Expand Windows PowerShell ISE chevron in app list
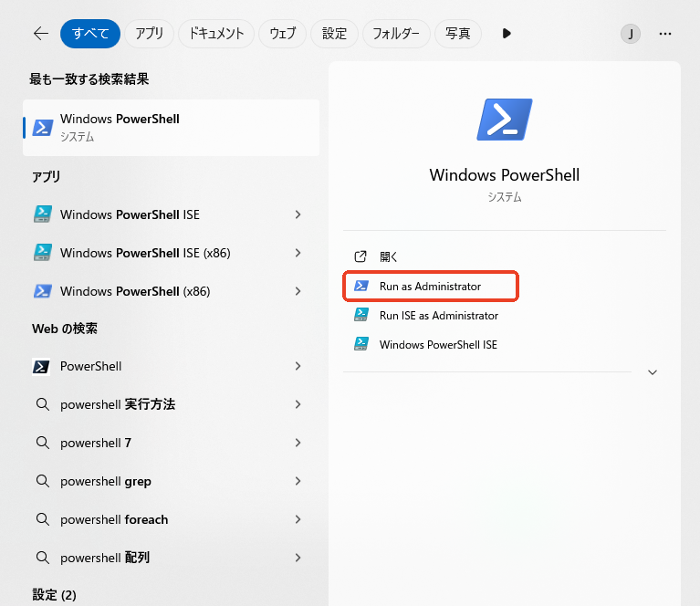This screenshot has width=700, height=606. click(x=298, y=214)
